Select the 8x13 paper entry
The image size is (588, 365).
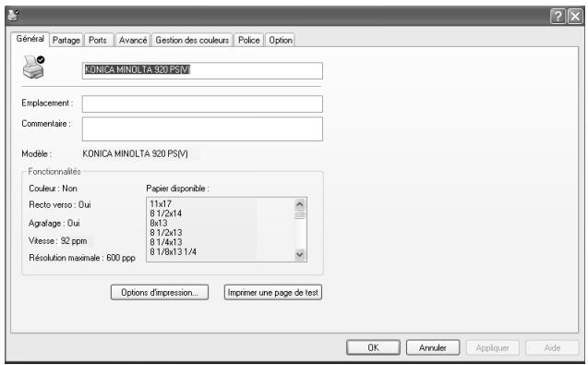pos(159,223)
